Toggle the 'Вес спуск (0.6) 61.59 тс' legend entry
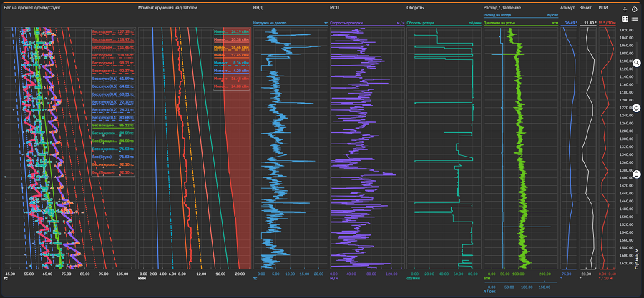This screenshot has width=644, height=298. pyautogui.click(x=113, y=79)
